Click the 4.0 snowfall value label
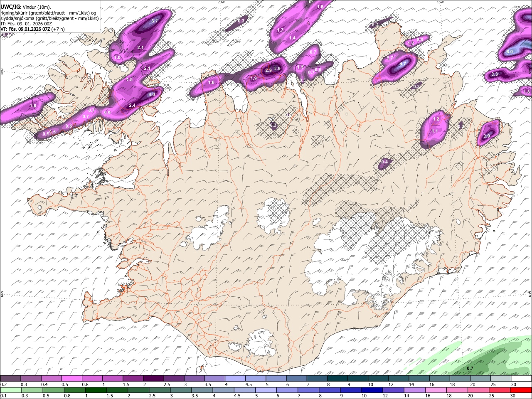This screenshot has height=399, width=532. pyautogui.click(x=152, y=95)
